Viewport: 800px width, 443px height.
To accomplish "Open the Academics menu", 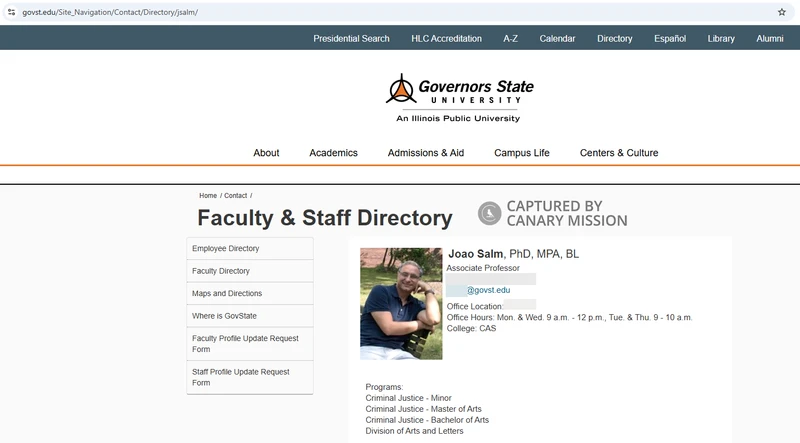I will (x=333, y=153).
